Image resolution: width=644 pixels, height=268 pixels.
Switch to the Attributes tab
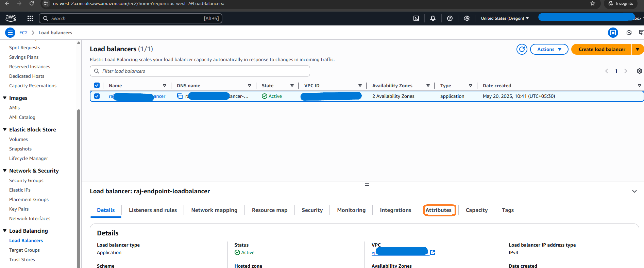coord(438,210)
